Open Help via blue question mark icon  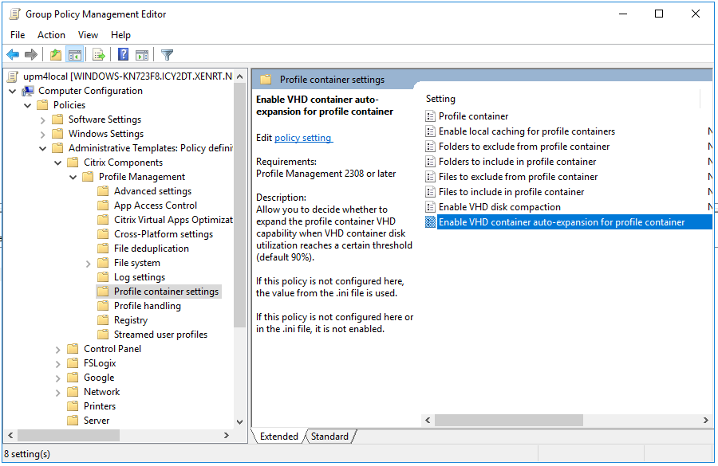coord(123,54)
